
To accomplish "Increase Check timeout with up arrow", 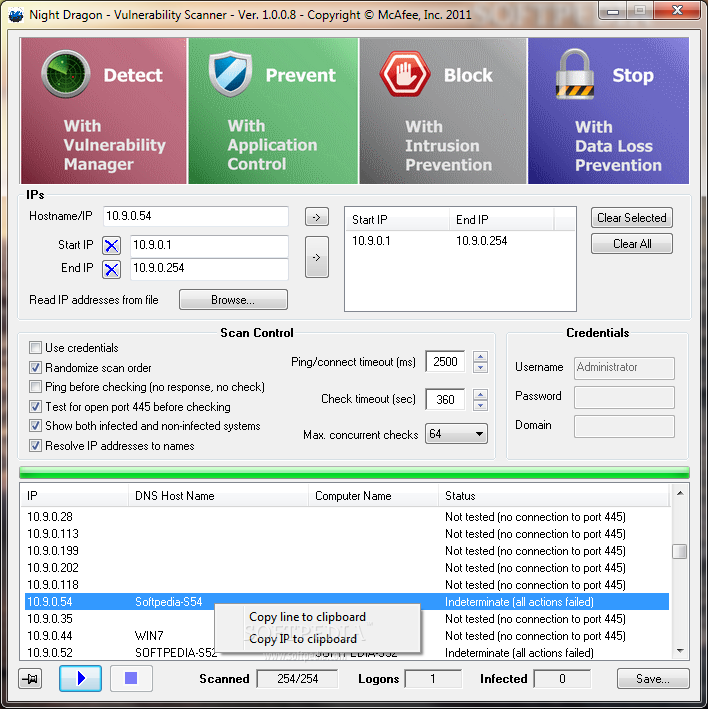I will (x=480, y=394).
